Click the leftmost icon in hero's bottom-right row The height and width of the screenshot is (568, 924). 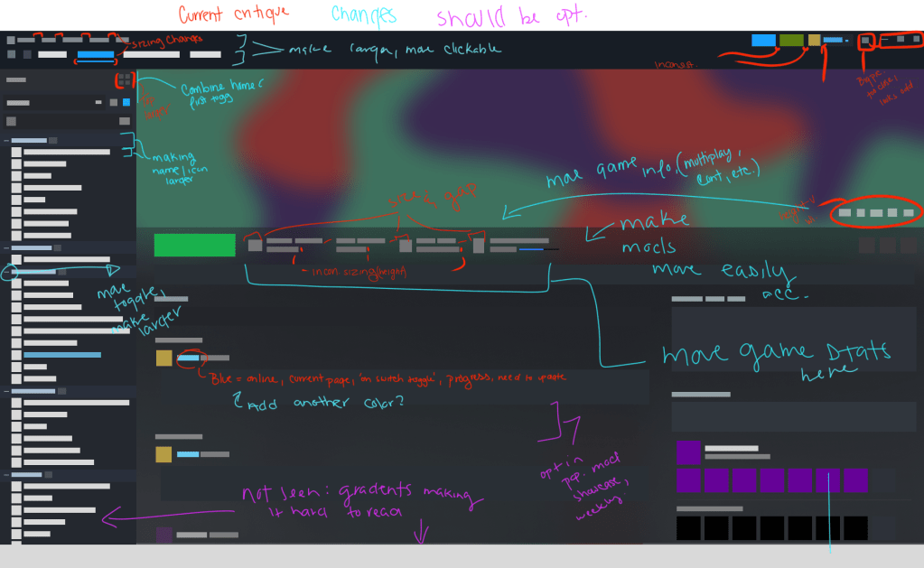pyautogui.click(x=844, y=213)
